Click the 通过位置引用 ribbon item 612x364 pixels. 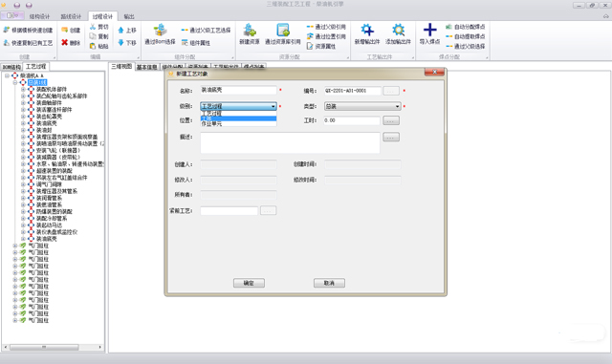tap(326, 36)
